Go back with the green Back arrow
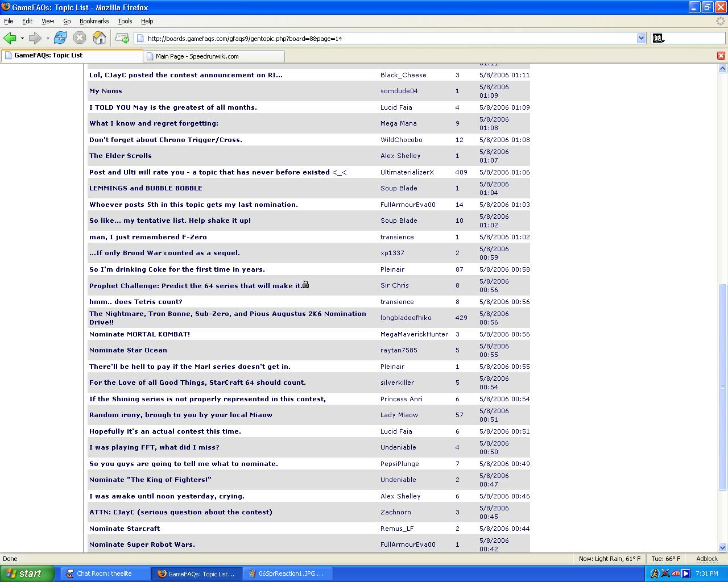 [9, 38]
